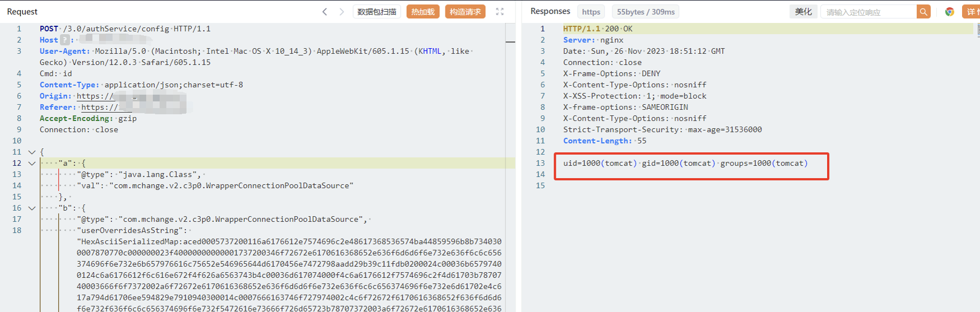
Task: Click the "@type": "java.lang.Class" line
Action: coord(139,174)
